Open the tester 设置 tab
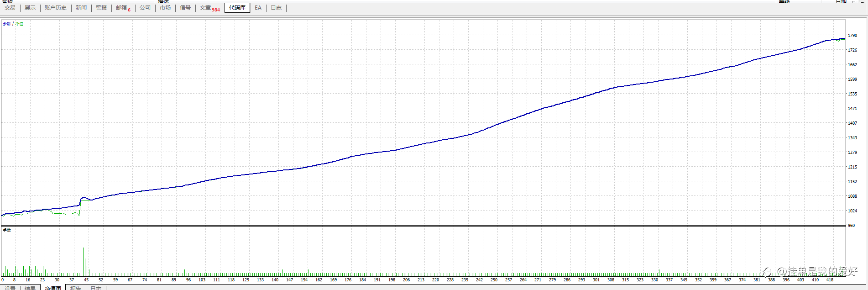 pos(10,288)
